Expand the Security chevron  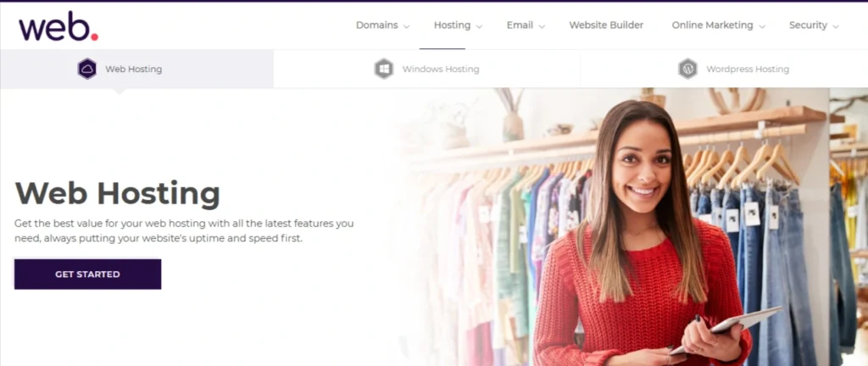835,26
